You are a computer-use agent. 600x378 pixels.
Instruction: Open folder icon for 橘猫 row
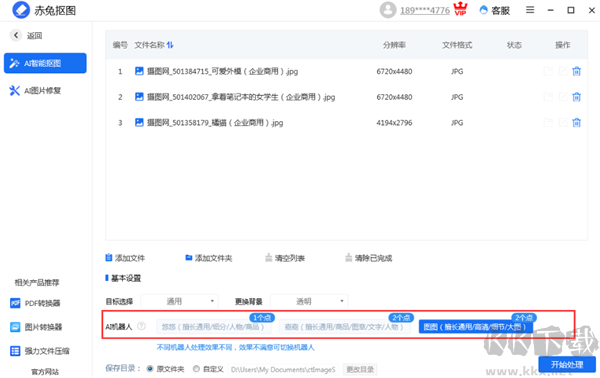(x=548, y=123)
